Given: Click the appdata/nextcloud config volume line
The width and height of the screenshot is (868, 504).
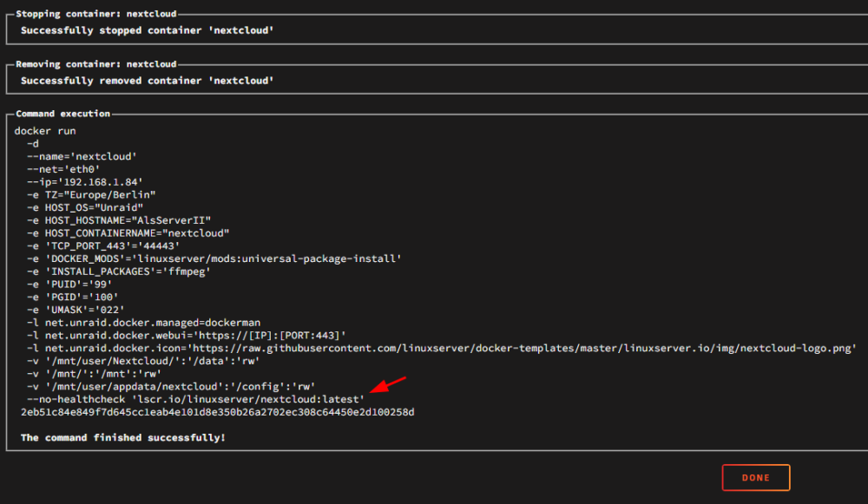Looking at the screenshot, I should tap(171, 386).
